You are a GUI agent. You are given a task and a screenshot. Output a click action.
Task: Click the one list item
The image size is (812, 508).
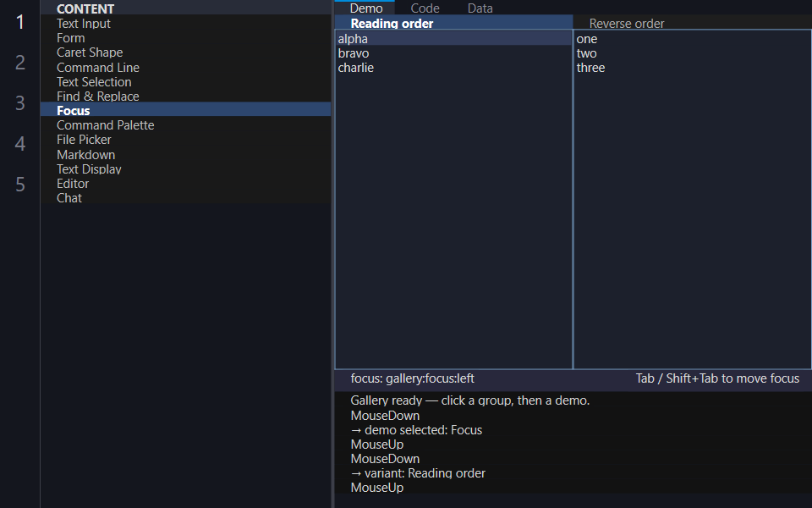point(692,38)
